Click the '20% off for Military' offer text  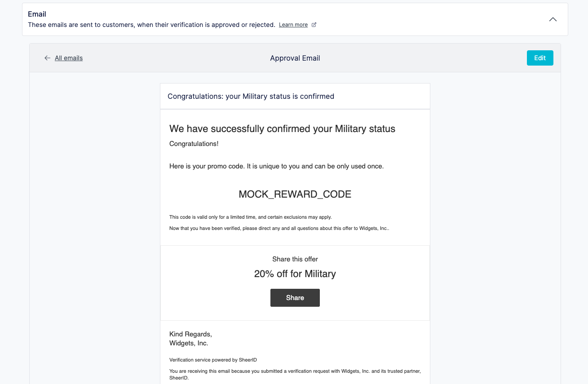pyautogui.click(x=295, y=274)
